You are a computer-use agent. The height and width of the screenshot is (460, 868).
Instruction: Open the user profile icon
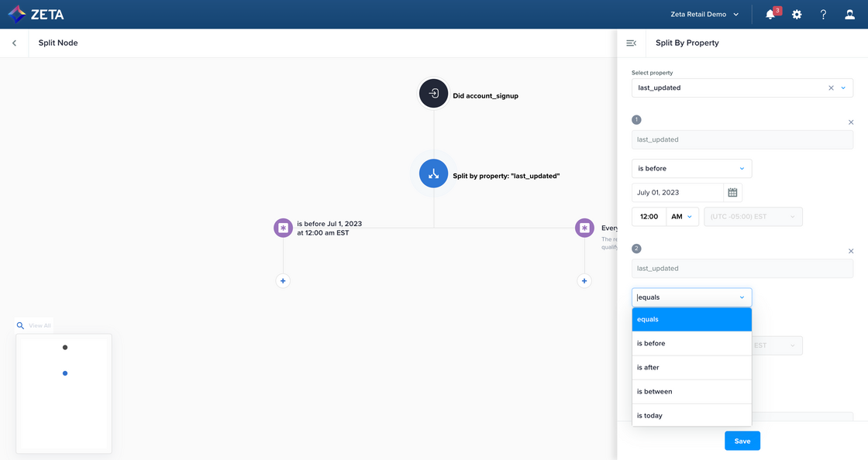pyautogui.click(x=850, y=15)
